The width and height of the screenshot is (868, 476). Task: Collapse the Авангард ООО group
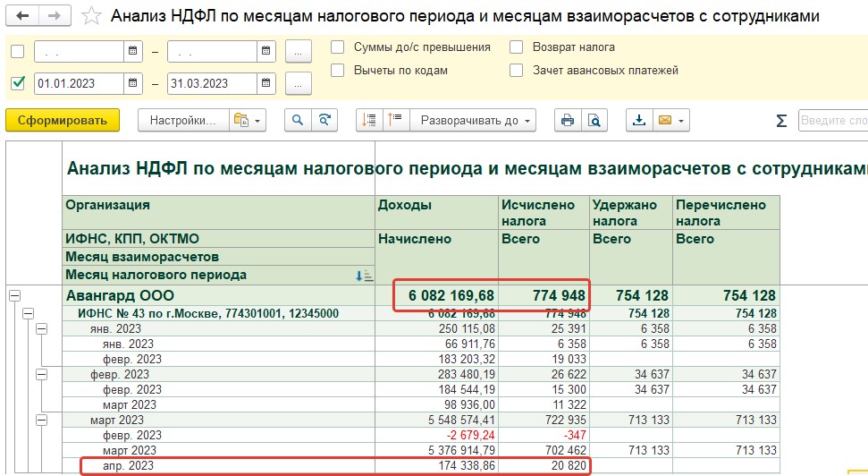click(x=15, y=296)
